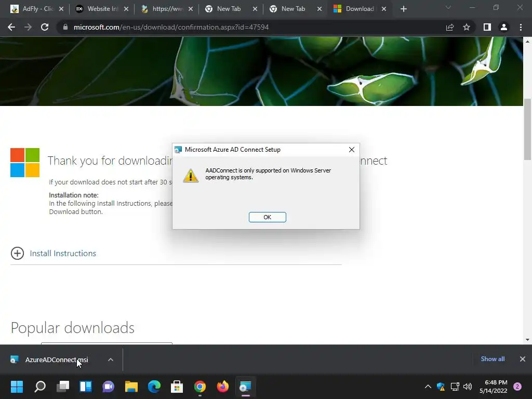The image size is (532, 399).
Task: Open Windows Search from taskbar
Action: tap(40, 387)
